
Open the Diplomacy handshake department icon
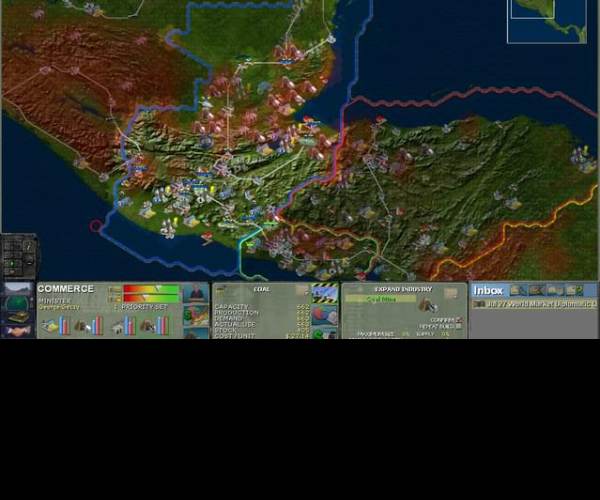18,331
